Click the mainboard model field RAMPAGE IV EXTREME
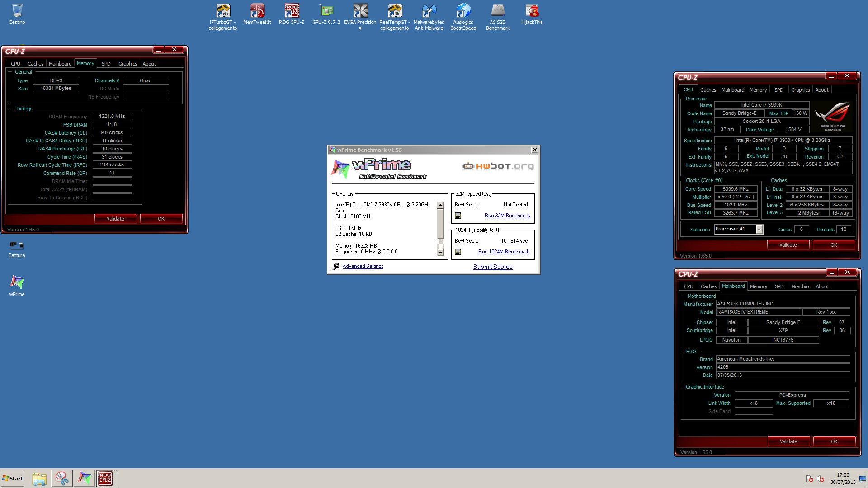This screenshot has height=488, width=868. [759, 312]
